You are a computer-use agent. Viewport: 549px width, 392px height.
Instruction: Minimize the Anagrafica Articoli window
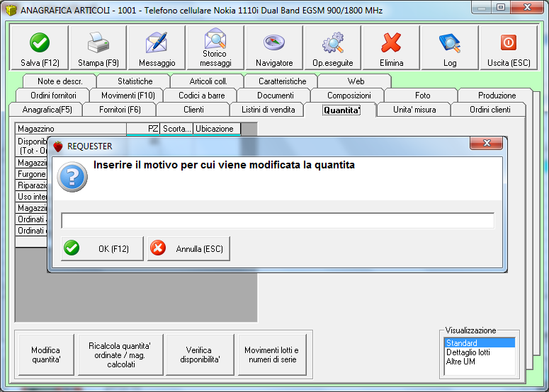482,7
